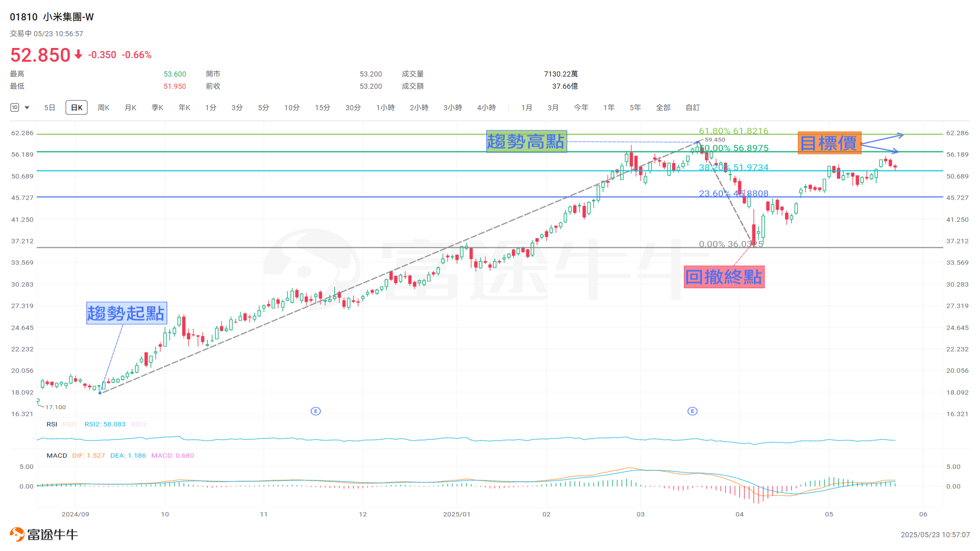Select the 1分 one-minute interval

(x=210, y=108)
